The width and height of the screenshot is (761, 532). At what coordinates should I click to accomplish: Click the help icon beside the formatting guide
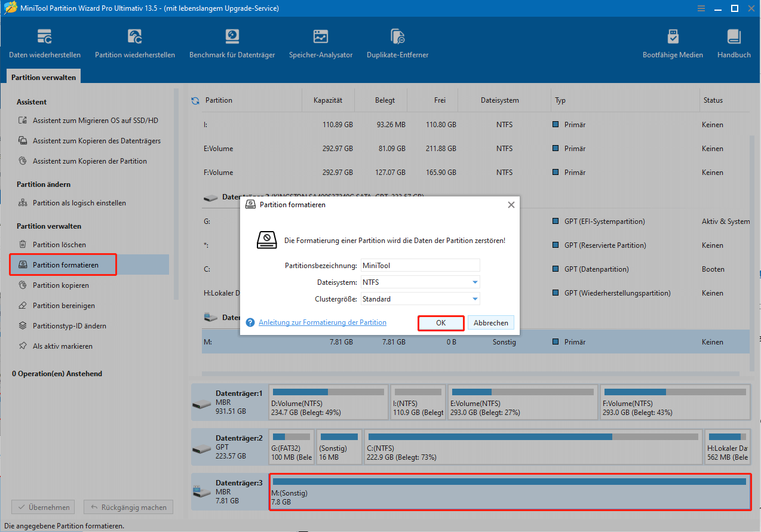click(x=250, y=322)
